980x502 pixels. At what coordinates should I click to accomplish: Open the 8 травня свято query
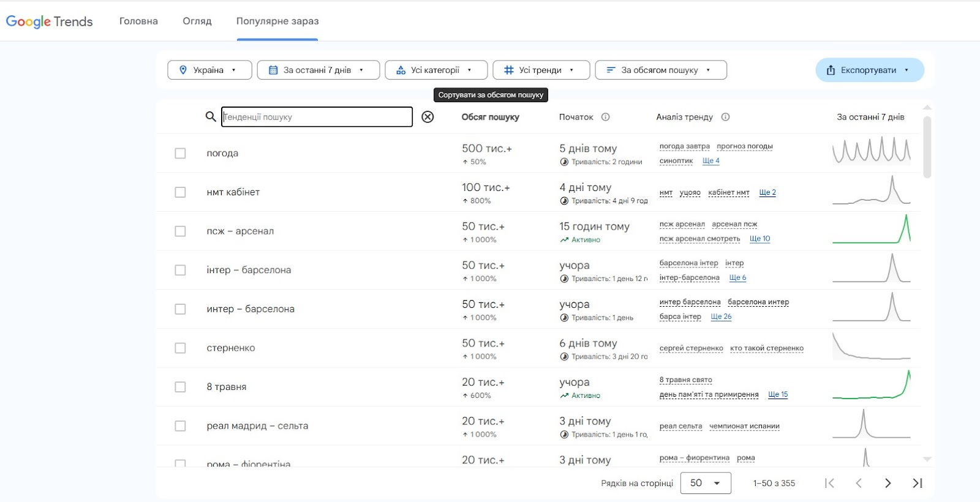[x=686, y=380]
